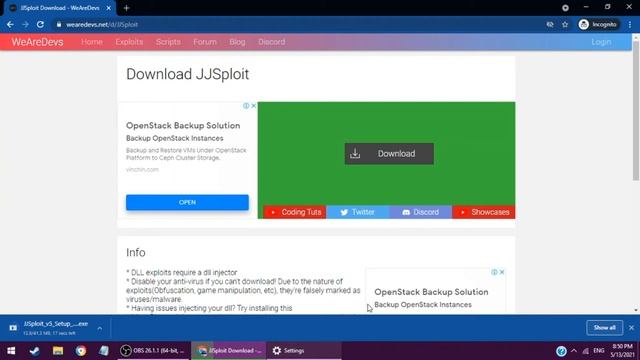Click the address bar URL field
Viewport: 640px width, 360px height.
tap(298, 24)
